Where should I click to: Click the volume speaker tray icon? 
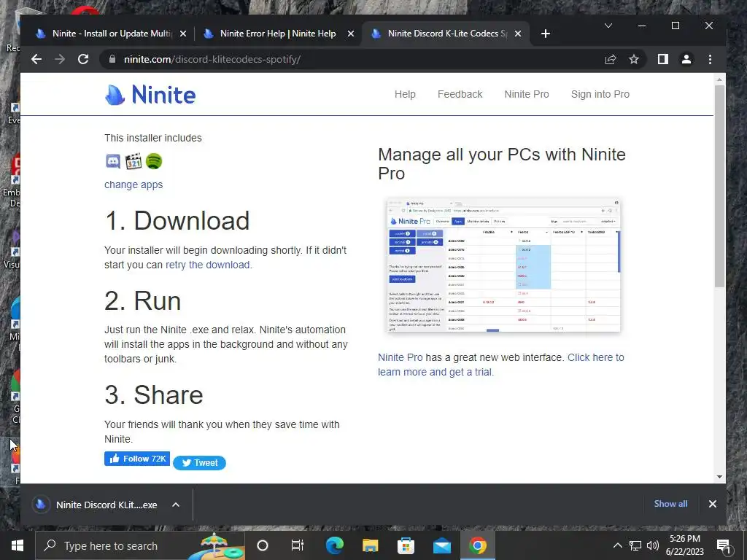(x=653, y=545)
